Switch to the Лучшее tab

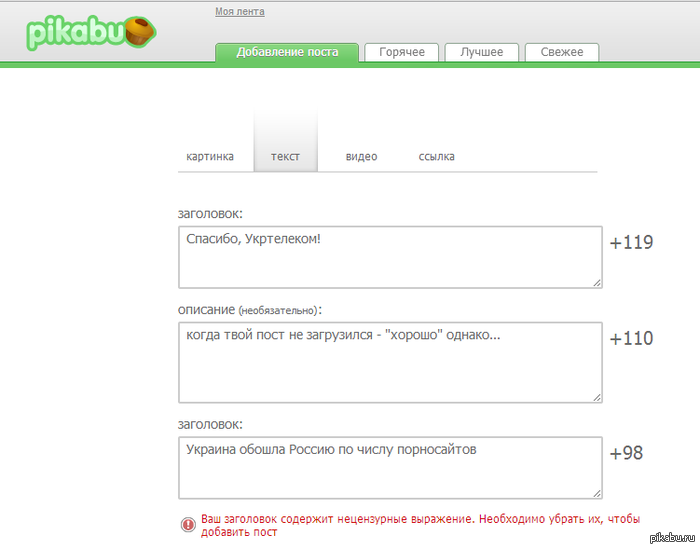point(482,52)
